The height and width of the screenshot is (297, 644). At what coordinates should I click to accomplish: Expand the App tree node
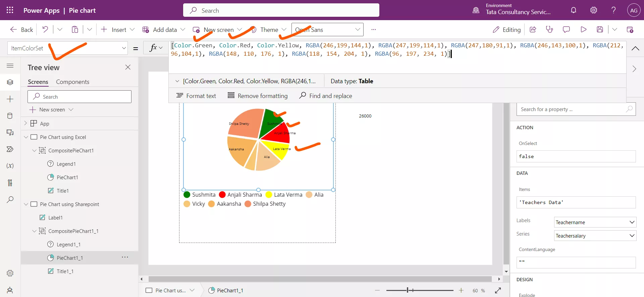click(25, 123)
